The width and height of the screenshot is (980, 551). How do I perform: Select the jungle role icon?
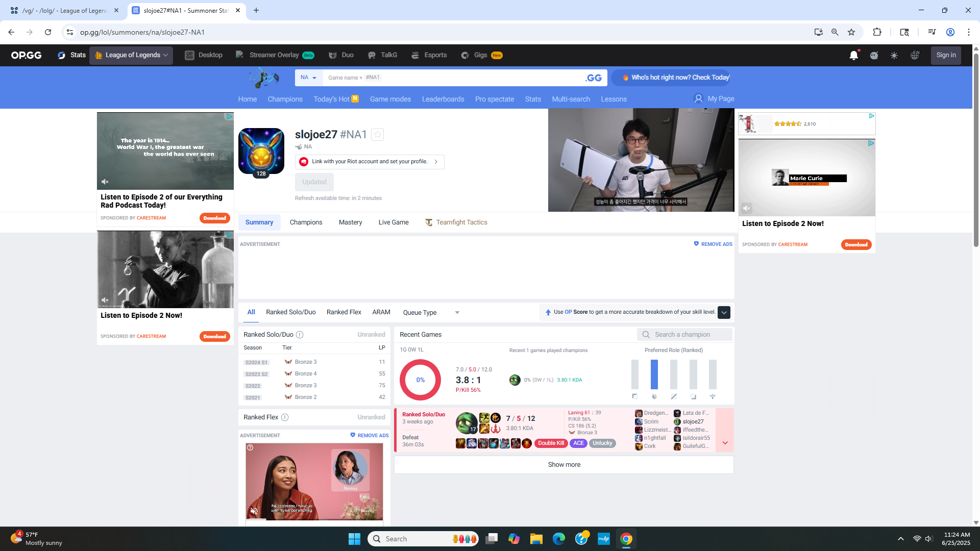tap(654, 396)
